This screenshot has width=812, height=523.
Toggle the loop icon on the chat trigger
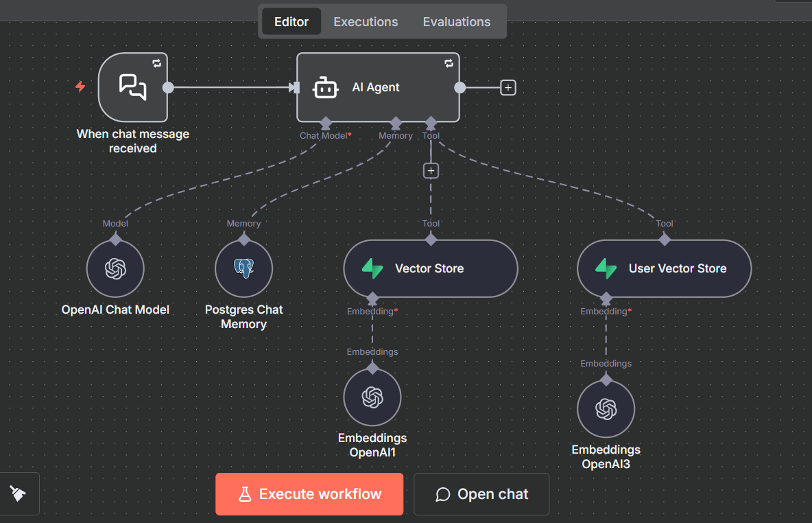coord(157,63)
